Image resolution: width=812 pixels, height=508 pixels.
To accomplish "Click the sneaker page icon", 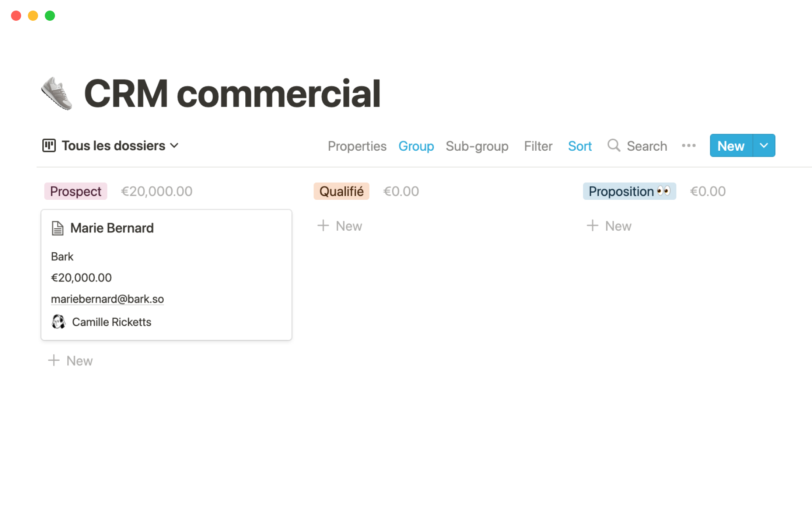I will click(57, 93).
